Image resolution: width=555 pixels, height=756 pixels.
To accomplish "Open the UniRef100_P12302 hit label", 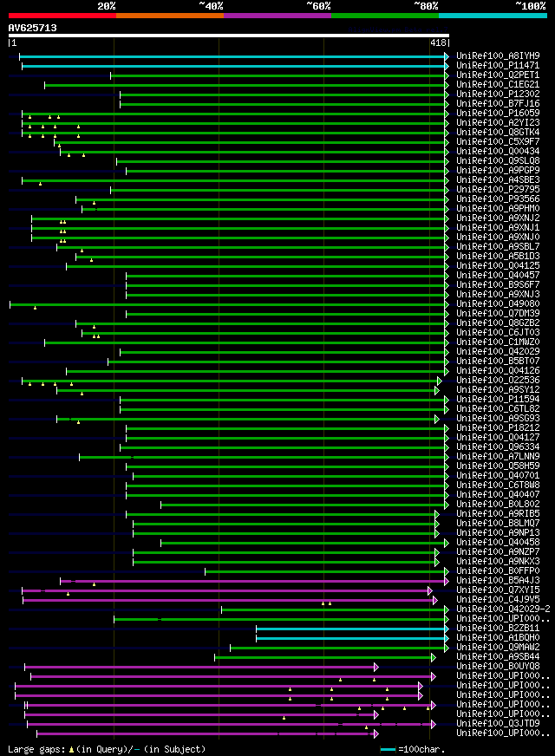I will tap(498, 94).
